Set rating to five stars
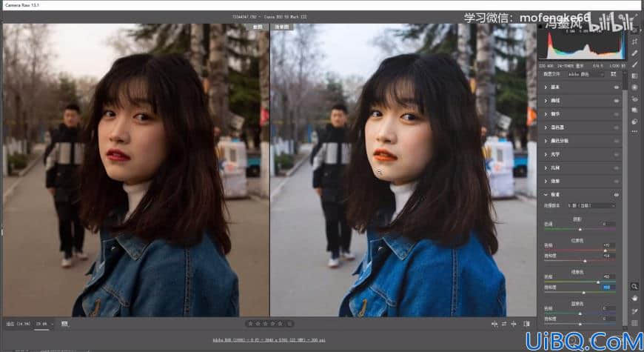 pos(281,324)
